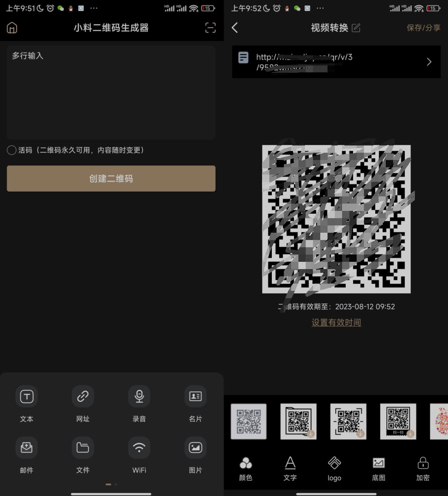Open the 名片 business card option
This screenshot has height=496, width=448.
(195, 396)
